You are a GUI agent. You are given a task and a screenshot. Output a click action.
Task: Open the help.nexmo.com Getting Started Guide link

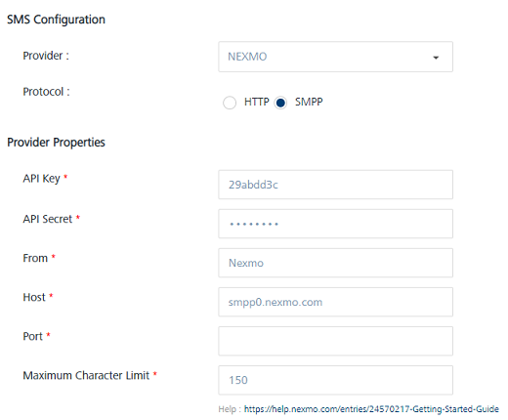point(371,409)
